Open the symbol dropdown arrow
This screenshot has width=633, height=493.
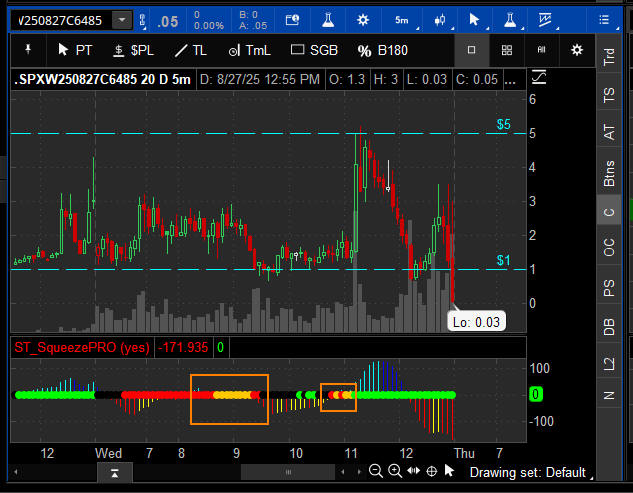coord(122,20)
